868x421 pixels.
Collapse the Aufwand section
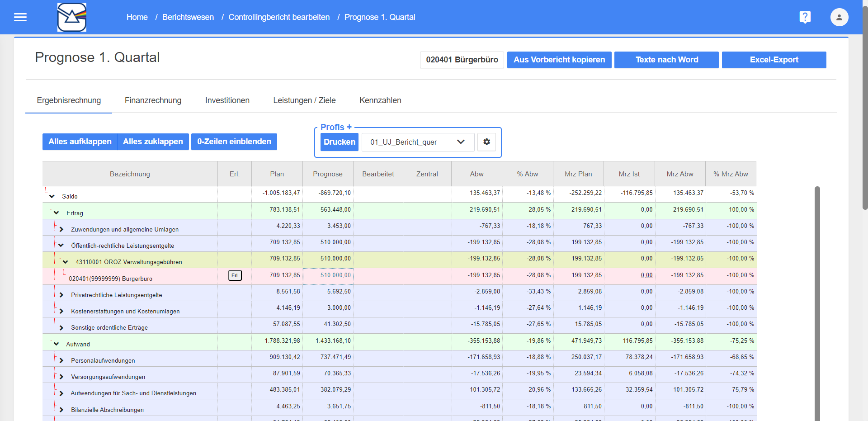click(x=57, y=344)
